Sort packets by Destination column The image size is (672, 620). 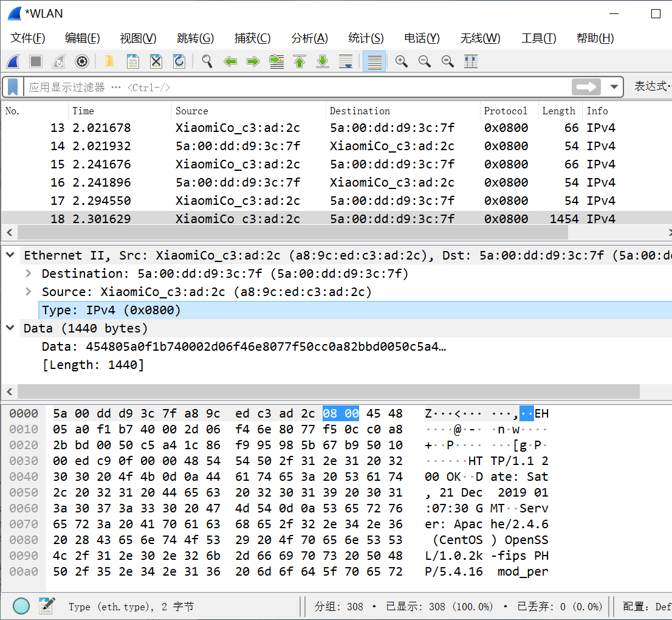(x=403, y=111)
